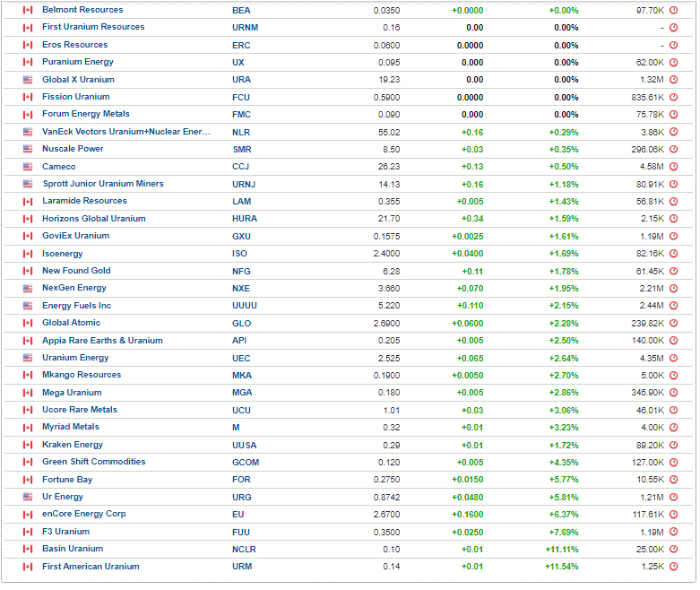This screenshot has width=700, height=590.
Task: Open the Horizons Global Uranium link
Action: tap(94, 219)
